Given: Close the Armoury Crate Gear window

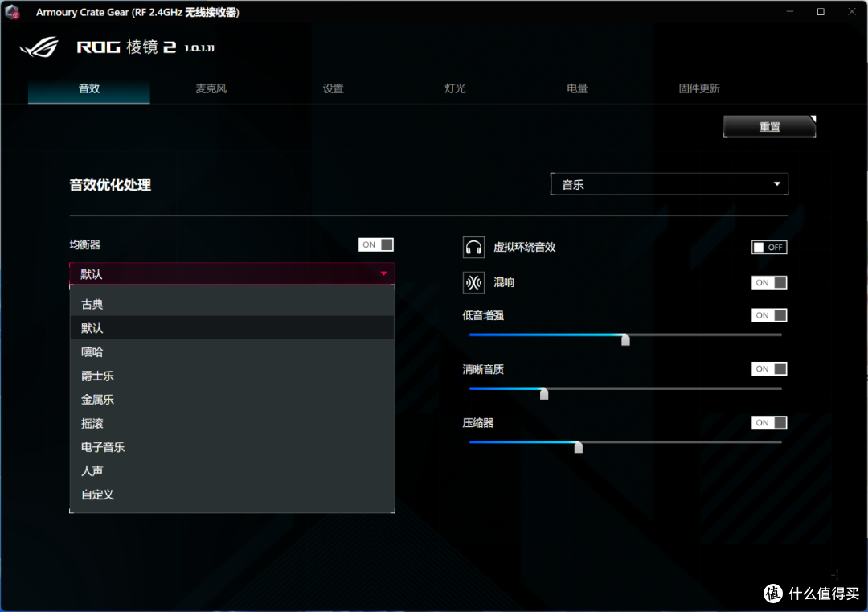Looking at the screenshot, I should pyautogui.click(x=852, y=11).
